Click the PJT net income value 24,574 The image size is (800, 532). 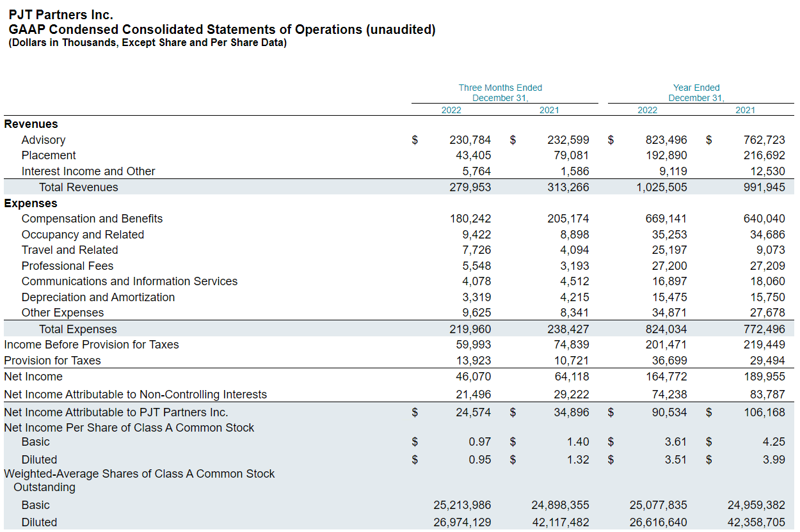pos(473,412)
